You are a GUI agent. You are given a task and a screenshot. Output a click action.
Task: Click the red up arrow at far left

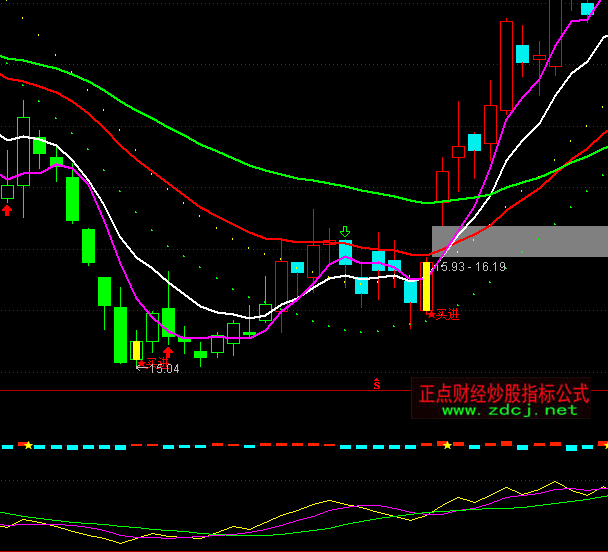pyautogui.click(x=7, y=209)
